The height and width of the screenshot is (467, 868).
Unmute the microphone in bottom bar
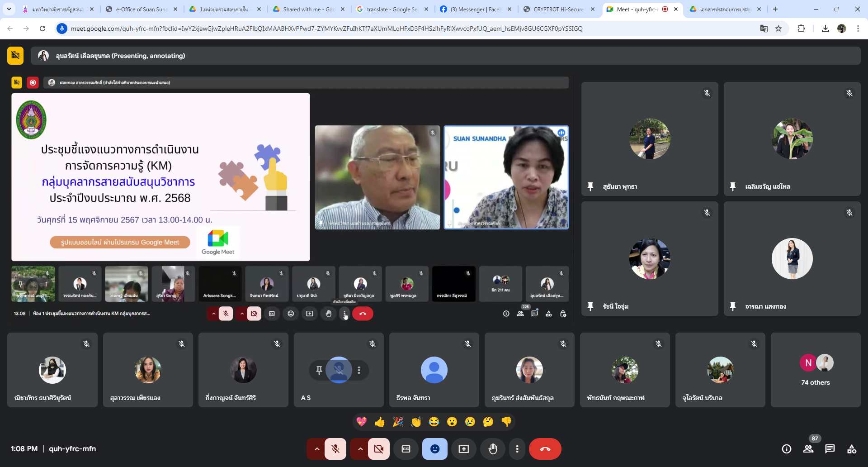[x=335, y=449]
